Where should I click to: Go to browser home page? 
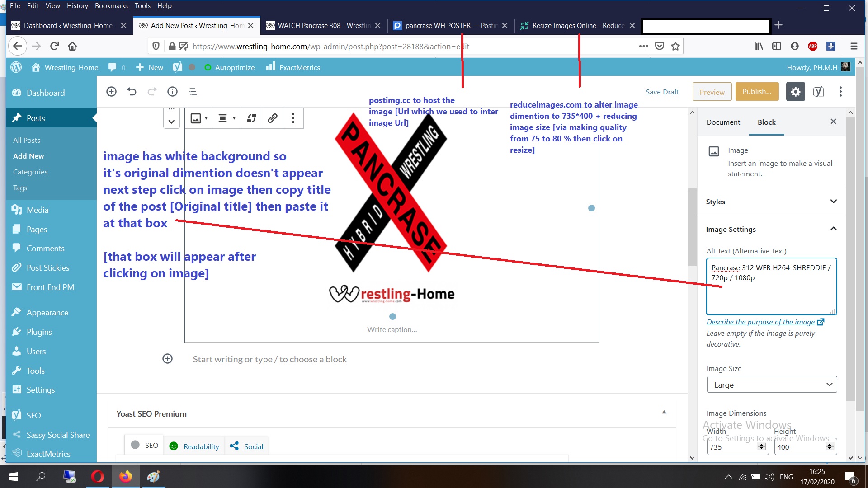[x=72, y=46]
